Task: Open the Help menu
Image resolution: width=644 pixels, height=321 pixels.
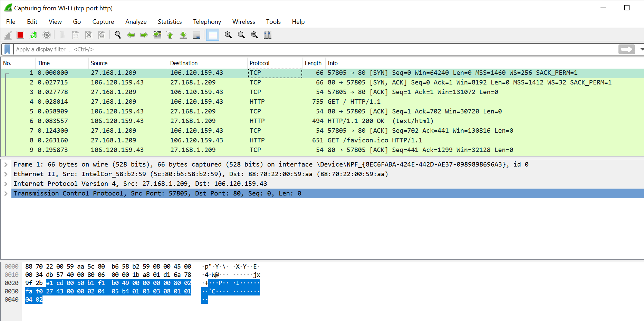Action: (298, 22)
